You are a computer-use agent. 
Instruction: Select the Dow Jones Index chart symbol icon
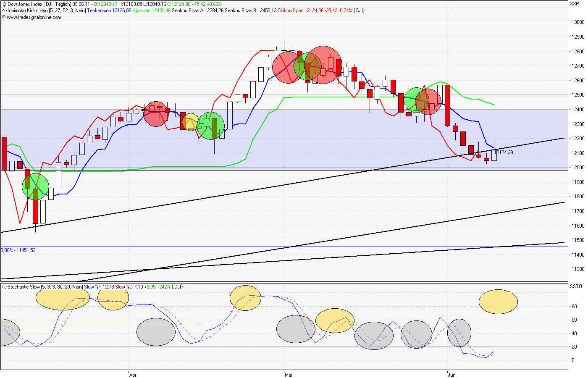[x=4, y=3]
